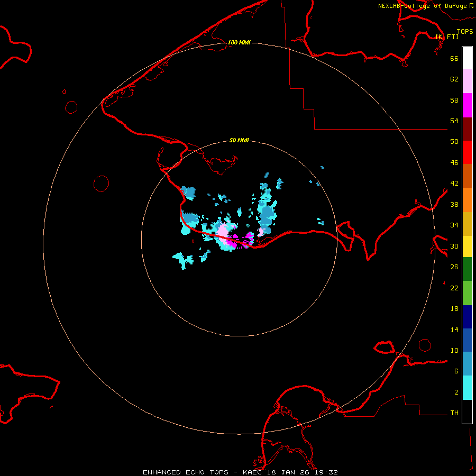Click the light steel-blue legend swatch
The height and width of the screenshot is (476, 476).
[467, 364]
